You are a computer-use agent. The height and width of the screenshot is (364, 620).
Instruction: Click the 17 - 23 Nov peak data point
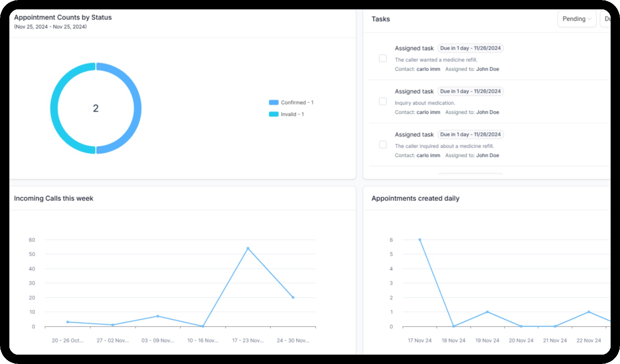[x=248, y=248]
